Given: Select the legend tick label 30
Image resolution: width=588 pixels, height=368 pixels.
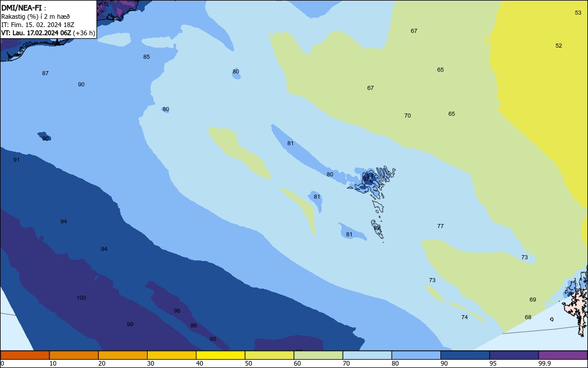Looking at the screenshot, I should click(151, 363).
